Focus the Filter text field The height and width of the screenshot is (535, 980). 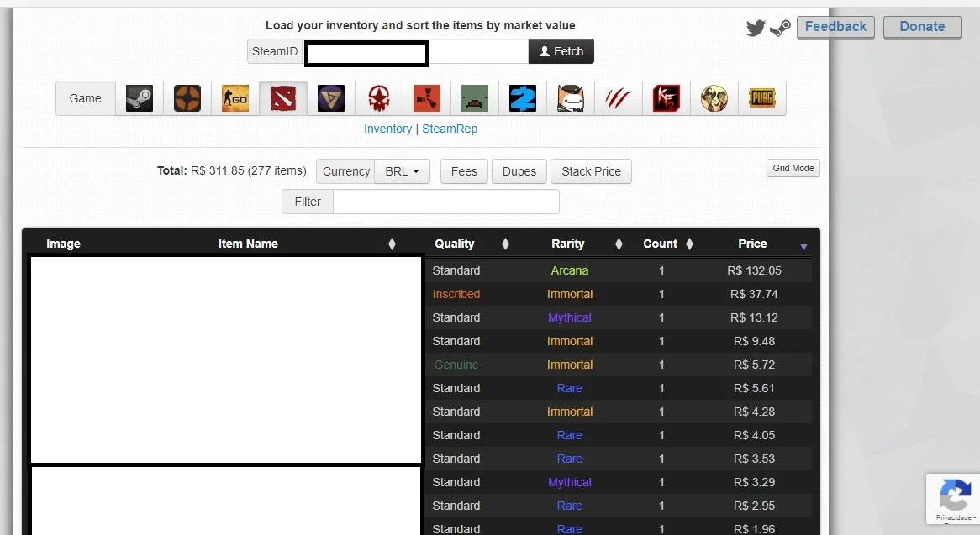446,202
